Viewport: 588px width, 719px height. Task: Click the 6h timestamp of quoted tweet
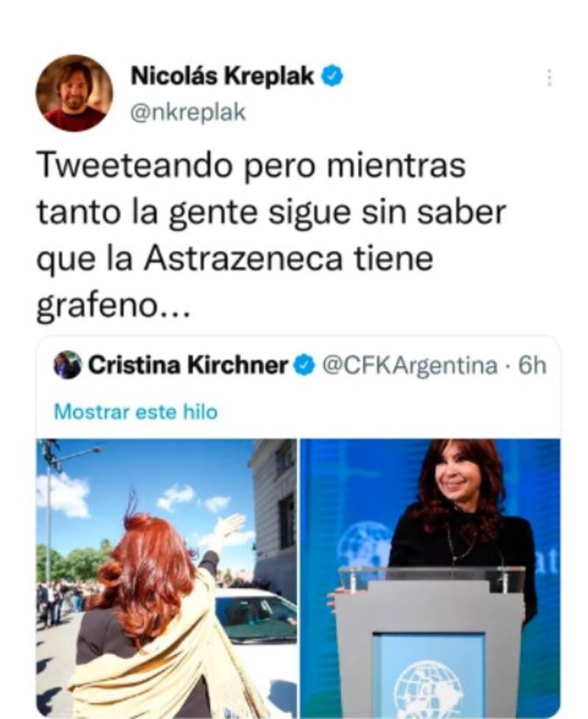click(532, 366)
